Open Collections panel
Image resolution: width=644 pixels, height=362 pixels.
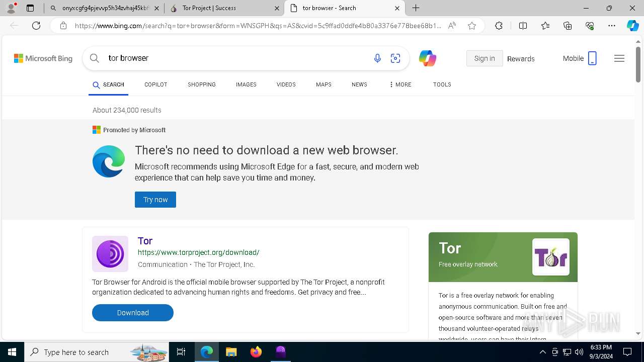pyautogui.click(x=568, y=26)
